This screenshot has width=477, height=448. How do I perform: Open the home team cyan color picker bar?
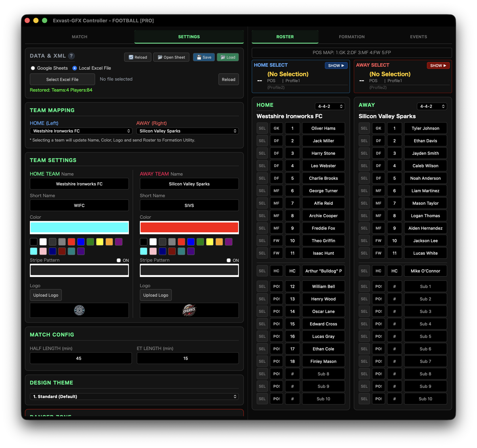[x=79, y=228]
